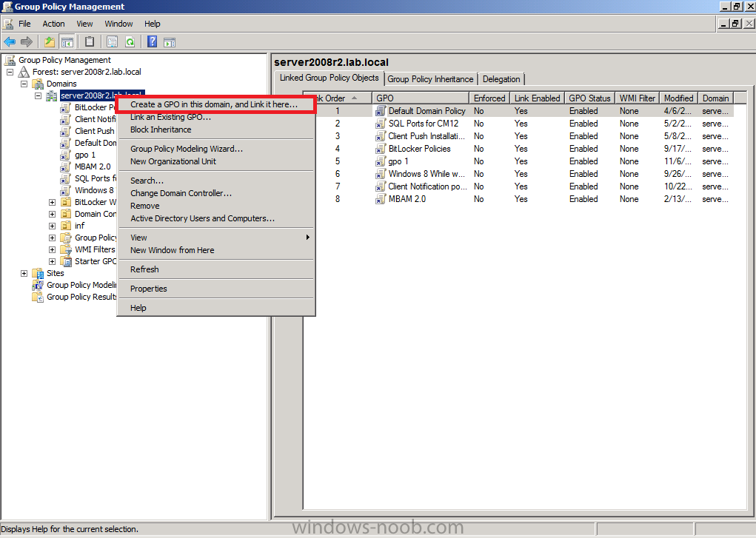
Task: Open the Action menu
Action: point(53,24)
